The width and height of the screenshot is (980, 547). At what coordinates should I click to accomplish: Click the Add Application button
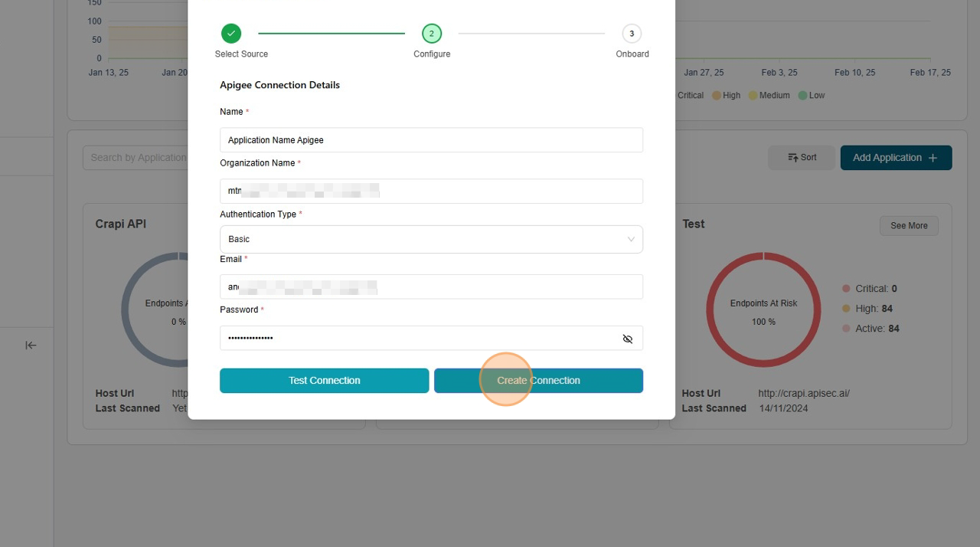(x=896, y=158)
